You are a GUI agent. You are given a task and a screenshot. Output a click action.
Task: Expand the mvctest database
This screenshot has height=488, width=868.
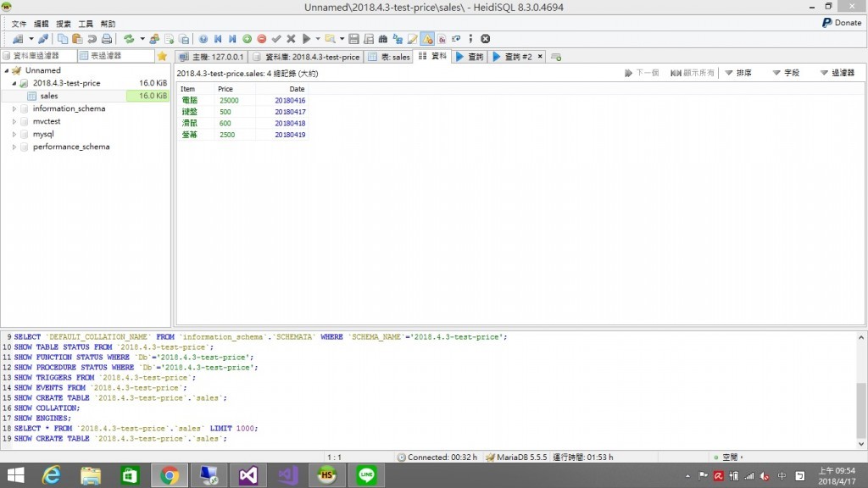(x=14, y=121)
